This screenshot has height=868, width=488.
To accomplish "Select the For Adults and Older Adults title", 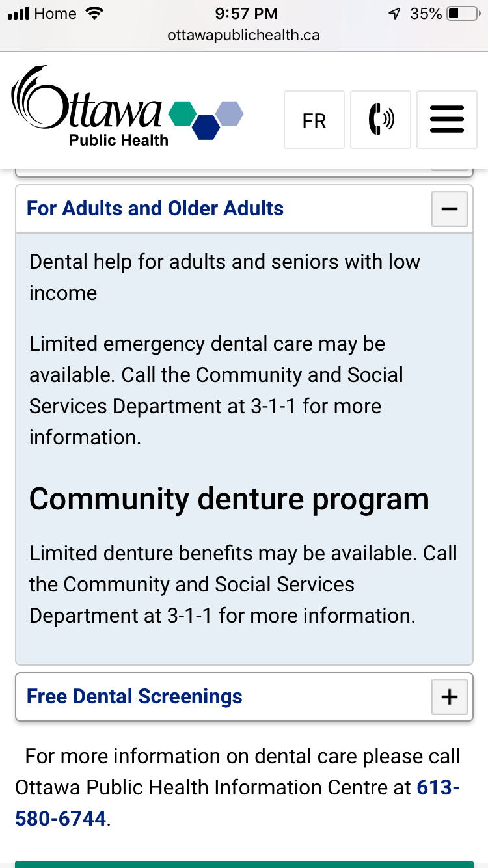I will point(156,208).
